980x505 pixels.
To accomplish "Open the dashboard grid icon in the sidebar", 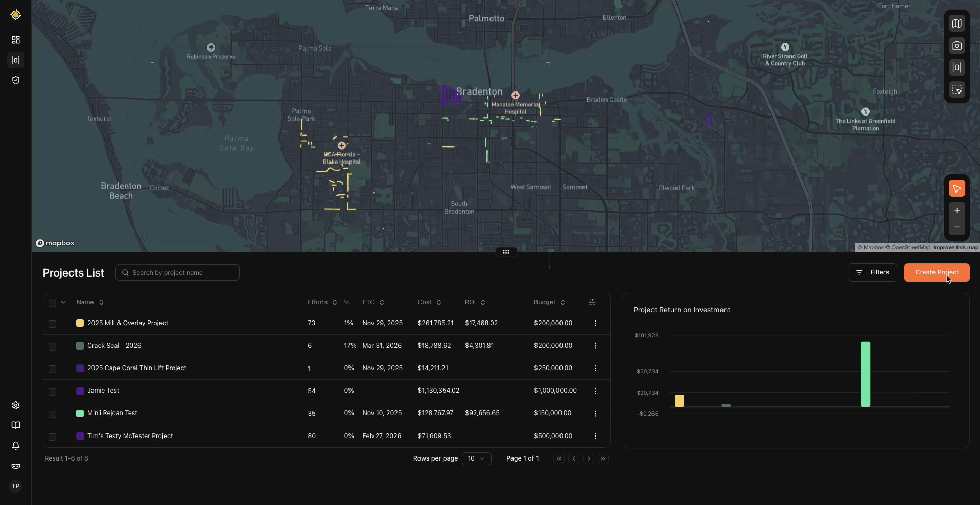I will pos(15,40).
